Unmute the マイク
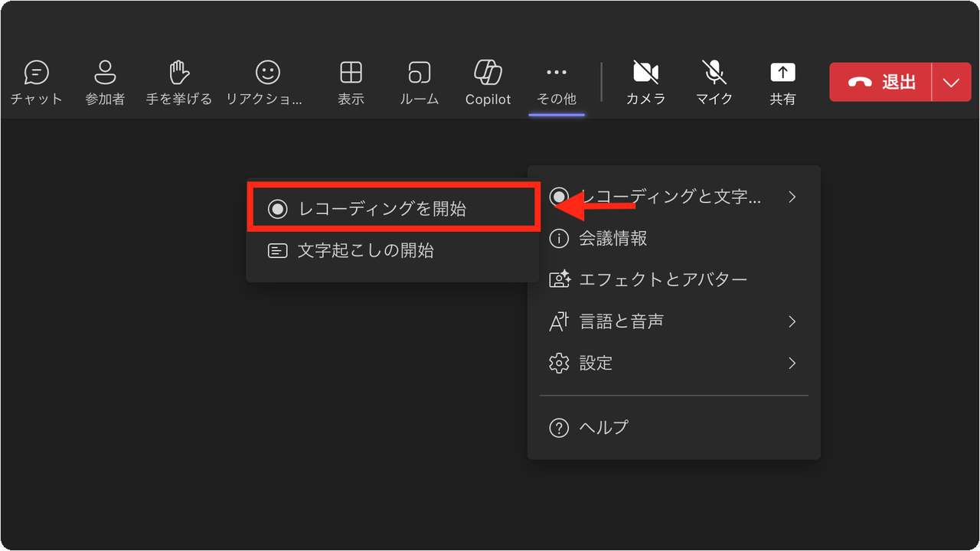This screenshot has width=980, height=551. [714, 83]
